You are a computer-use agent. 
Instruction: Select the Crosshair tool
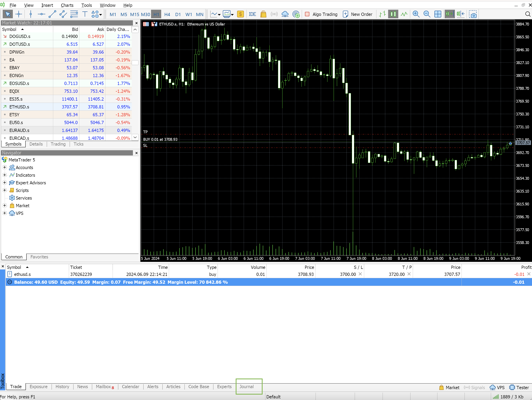[18, 14]
